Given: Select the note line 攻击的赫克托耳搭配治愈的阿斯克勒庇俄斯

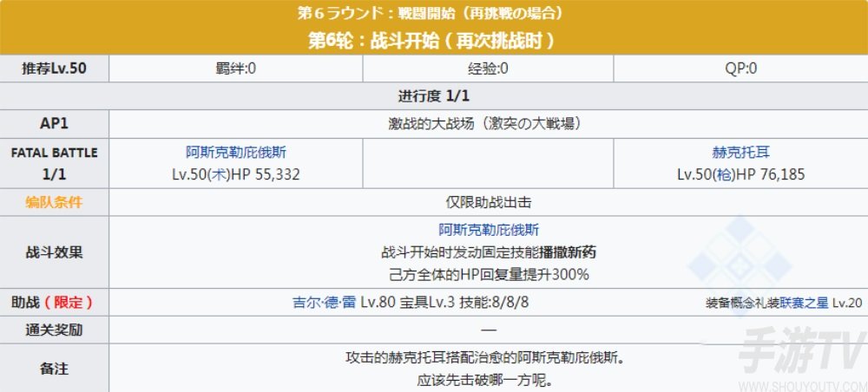Looking at the screenshot, I should click(488, 357).
